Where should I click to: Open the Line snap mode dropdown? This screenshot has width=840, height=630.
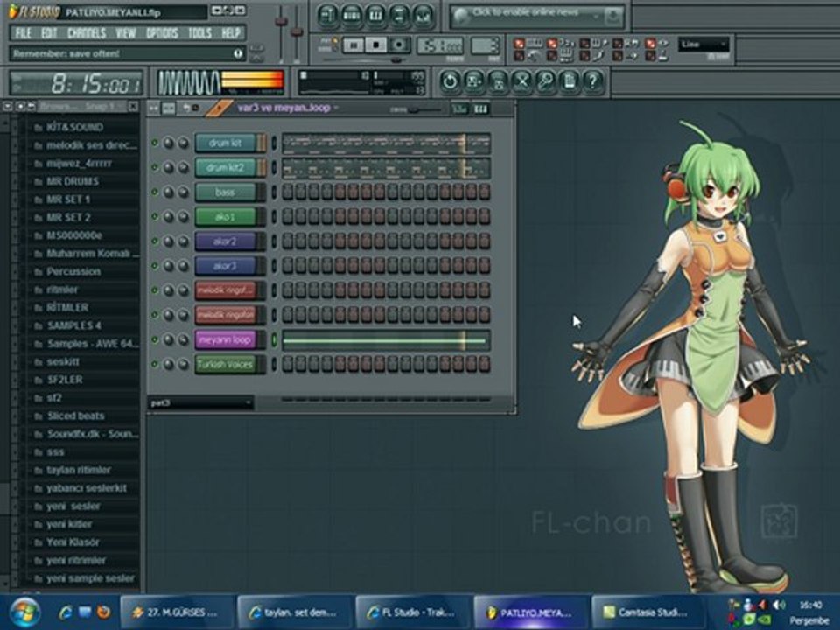[703, 45]
